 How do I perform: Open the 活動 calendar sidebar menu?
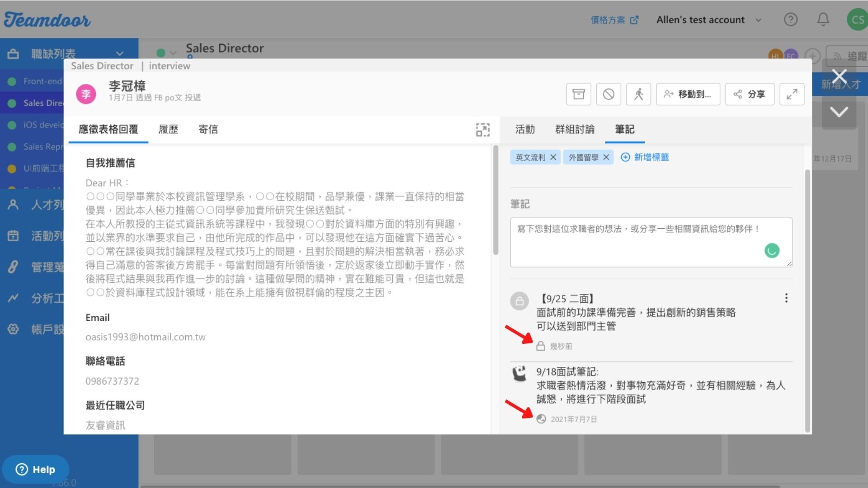coord(35,236)
